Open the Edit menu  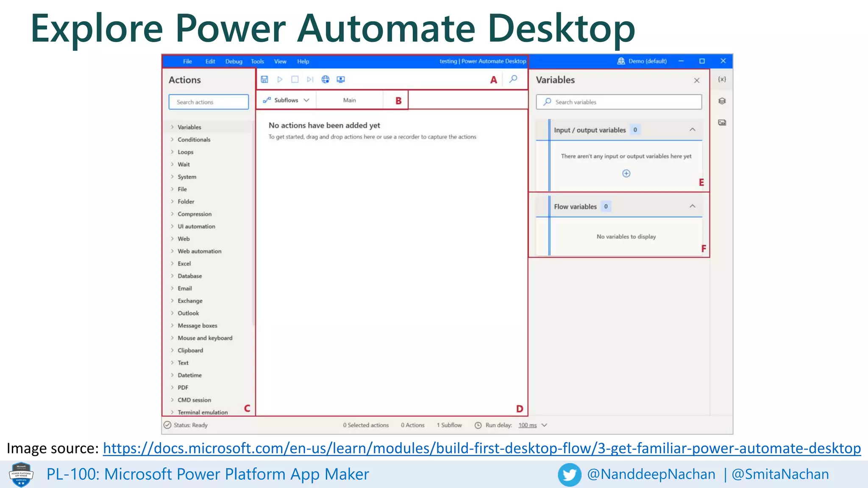pos(210,61)
